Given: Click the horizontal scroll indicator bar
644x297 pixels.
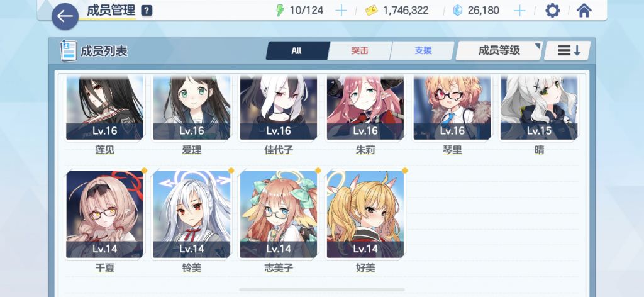Looking at the screenshot, I should coord(322,290).
